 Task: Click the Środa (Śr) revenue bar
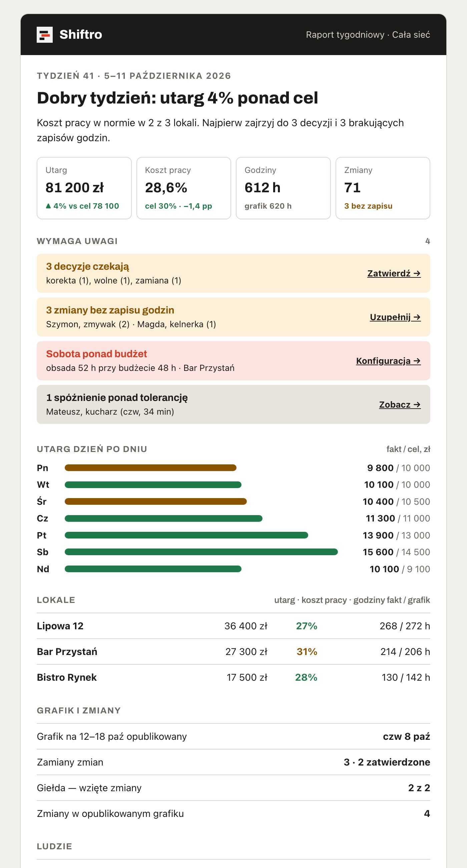coord(155,501)
